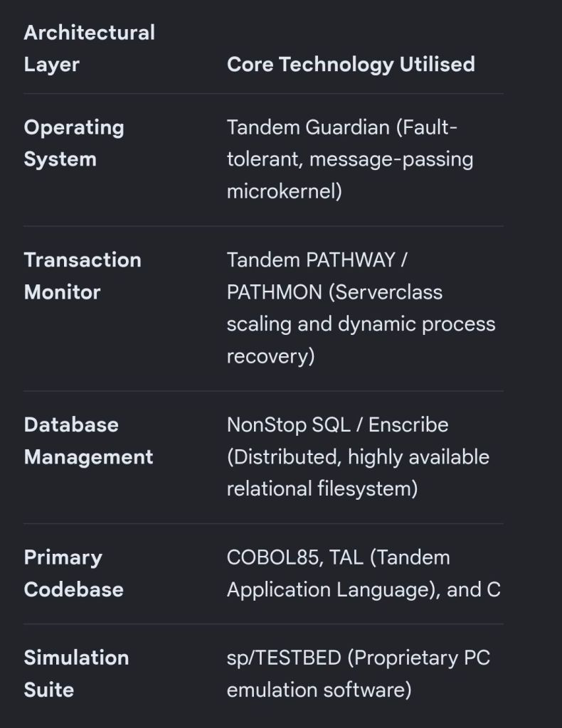Image resolution: width=562 pixels, height=728 pixels.
Task: Click the word 'microkernel)' in first row
Action: 285,191
